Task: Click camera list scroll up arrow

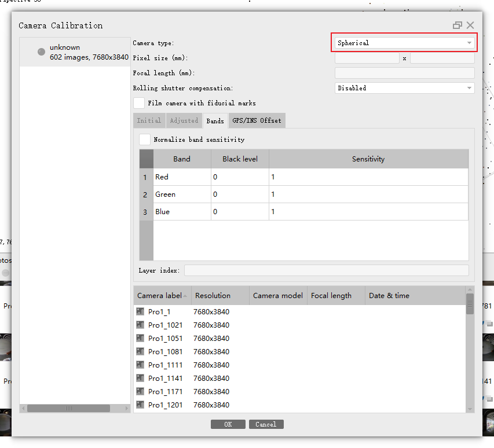Action: 470,289
